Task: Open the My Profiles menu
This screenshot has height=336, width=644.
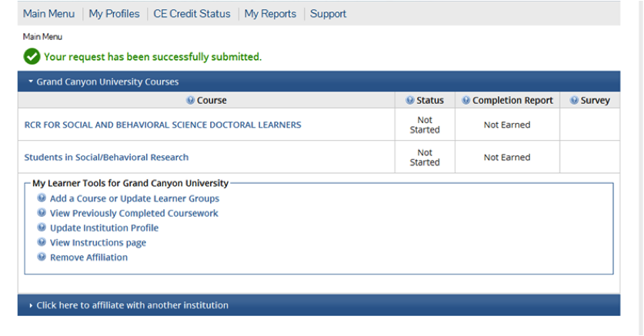Action: point(114,14)
